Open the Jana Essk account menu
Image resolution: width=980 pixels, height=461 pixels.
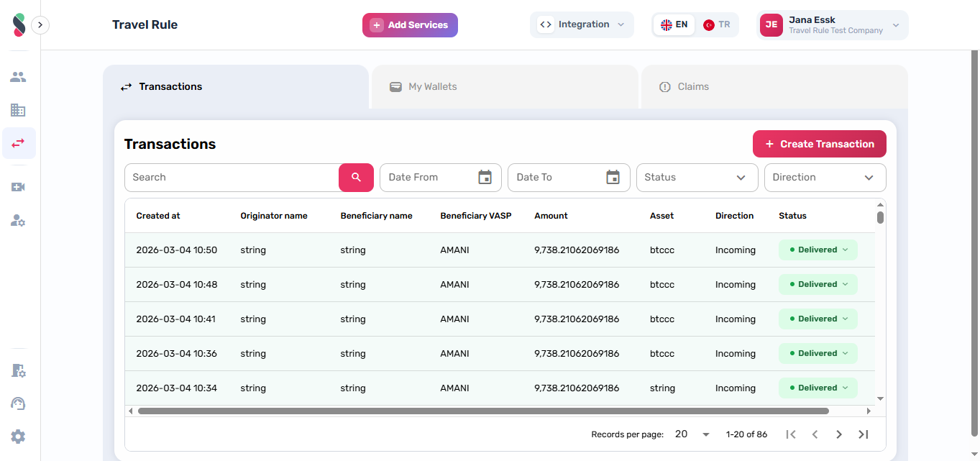coord(834,24)
